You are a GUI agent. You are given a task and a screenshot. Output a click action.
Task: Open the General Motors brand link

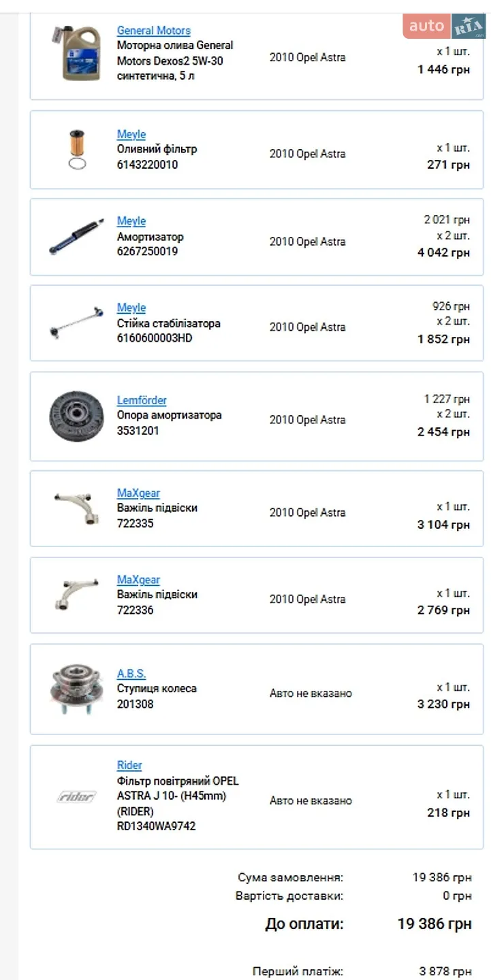[153, 31]
